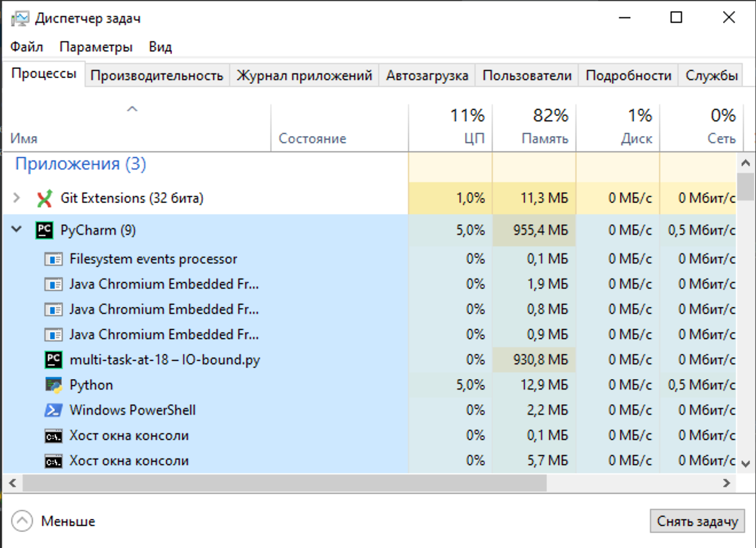Open the Службы tab
Image resolution: width=756 pixels, height=548 pixels.
pos(711,75)
